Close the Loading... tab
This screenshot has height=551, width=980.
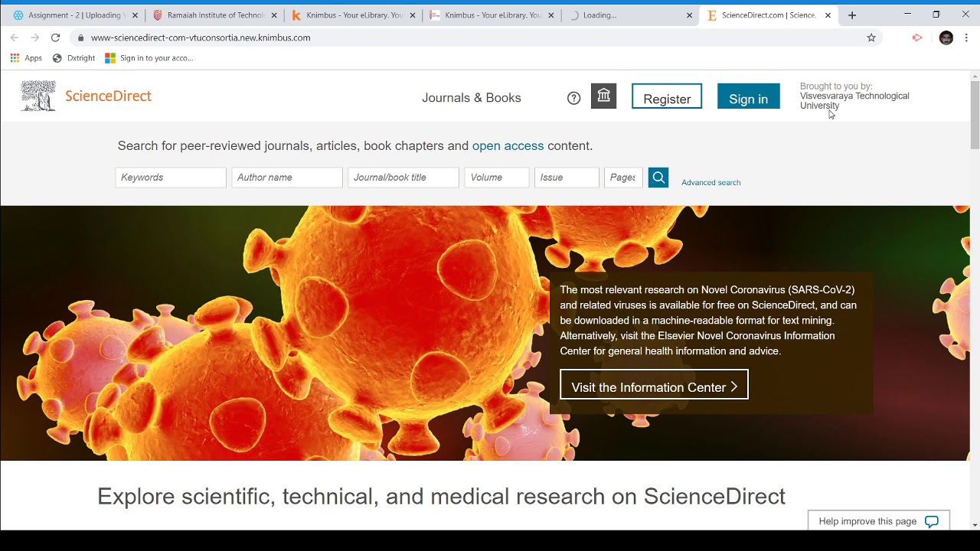tap(689, 15)
